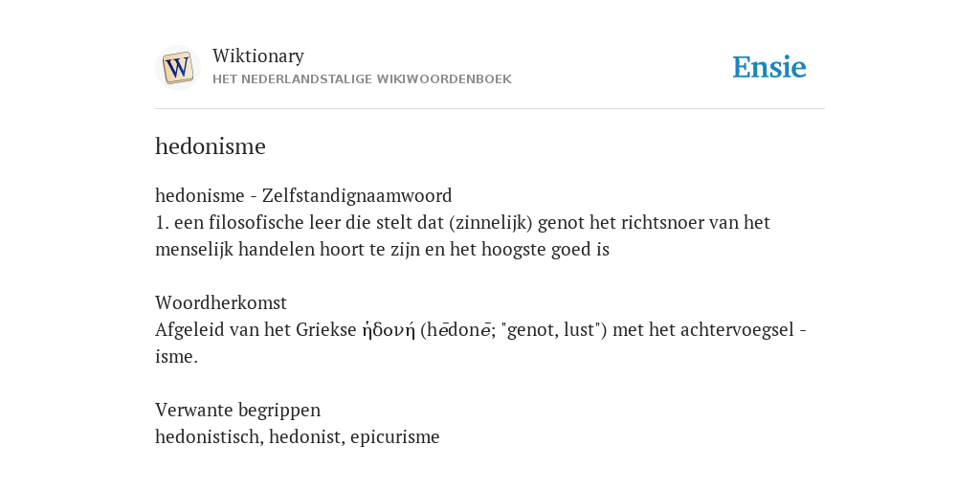
Task: Click the horizontal divider under the header
Action: [490, 109]
